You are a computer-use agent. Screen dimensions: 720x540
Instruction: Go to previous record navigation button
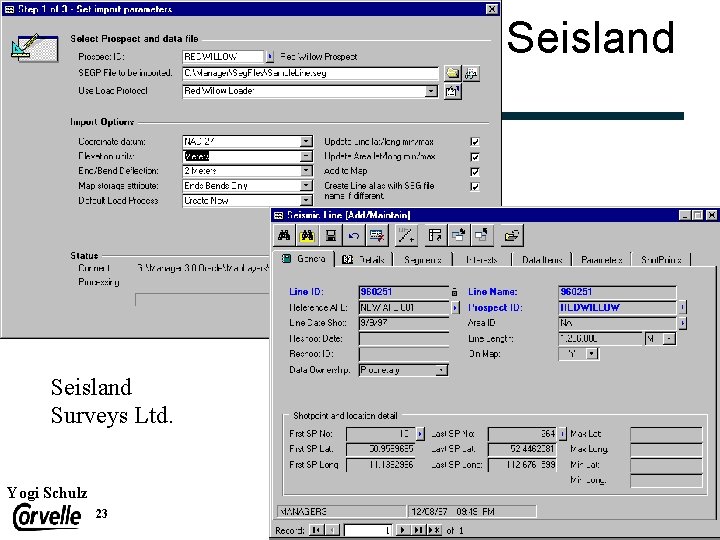pos(333,530)
